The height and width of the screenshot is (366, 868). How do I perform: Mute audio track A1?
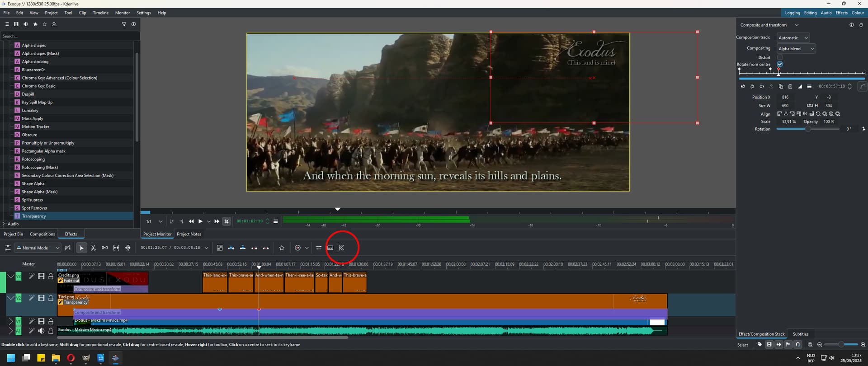coord(41,331)
